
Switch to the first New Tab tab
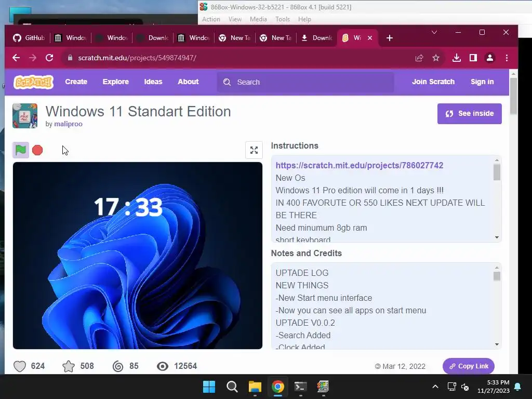(235, 38)
